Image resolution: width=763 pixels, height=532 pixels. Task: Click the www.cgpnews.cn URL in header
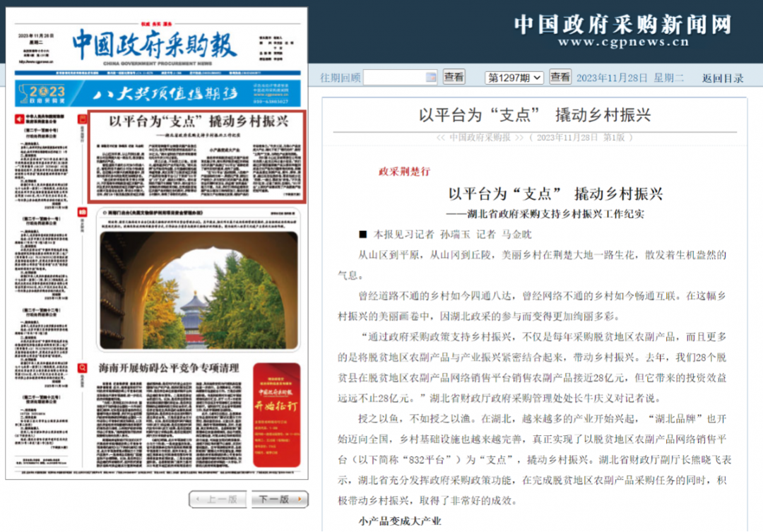click(622, 43)
